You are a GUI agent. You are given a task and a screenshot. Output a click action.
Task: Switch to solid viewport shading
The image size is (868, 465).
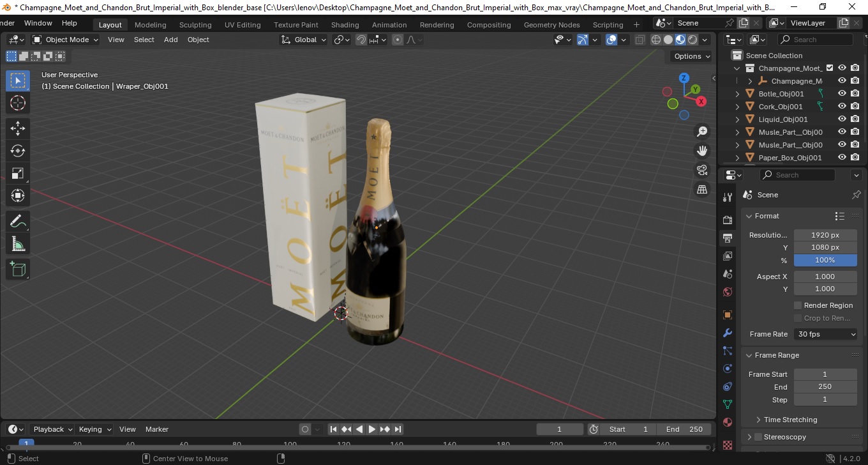[668, 40]
